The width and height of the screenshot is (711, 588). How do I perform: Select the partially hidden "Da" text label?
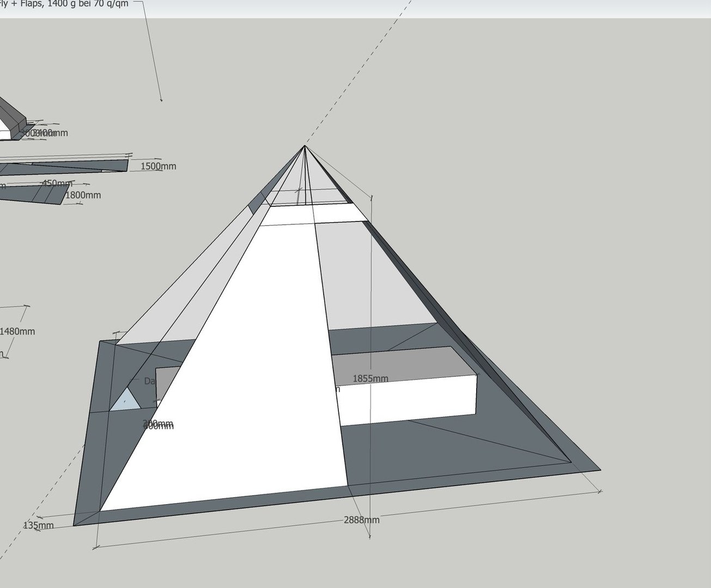point(149,381)
